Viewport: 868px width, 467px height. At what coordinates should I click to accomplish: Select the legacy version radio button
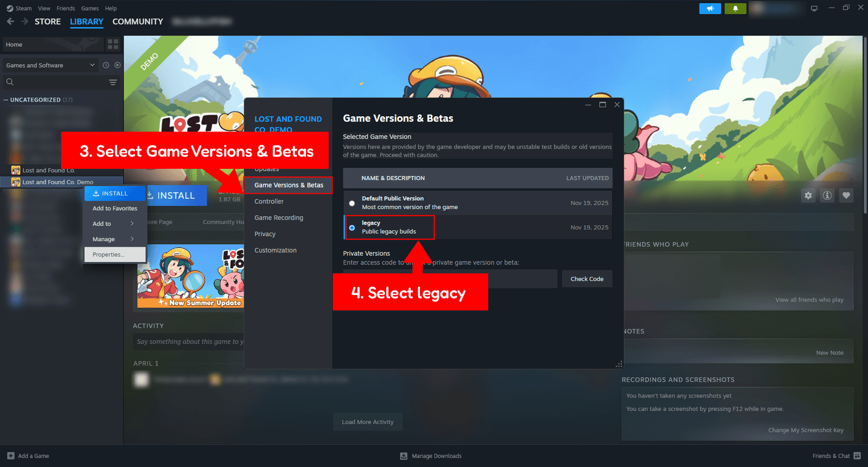tap(352, 228)
